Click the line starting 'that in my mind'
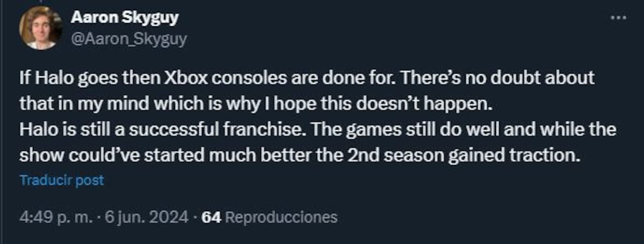Screen dimensions: 644x244 point(255,104)
